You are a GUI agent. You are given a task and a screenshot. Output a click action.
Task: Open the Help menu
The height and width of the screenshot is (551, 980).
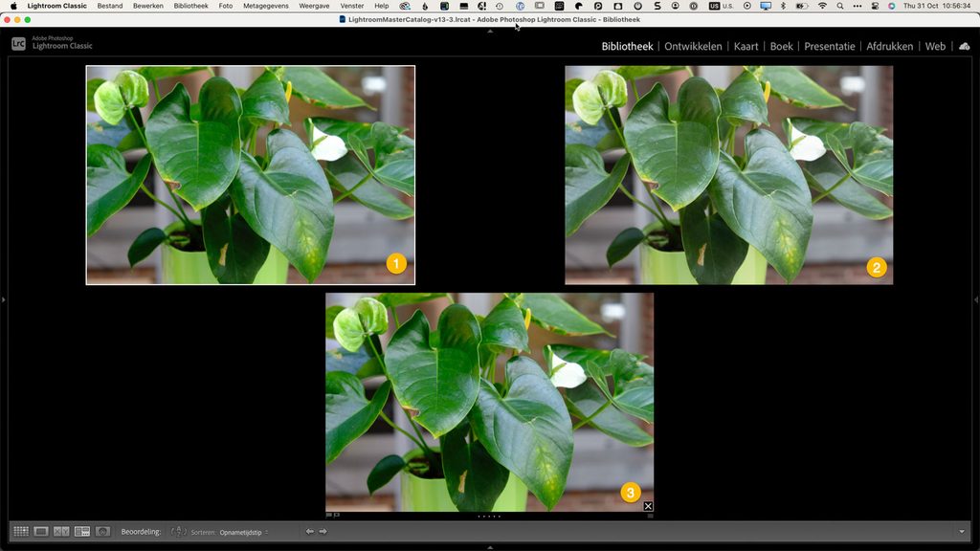pos(381,6)
